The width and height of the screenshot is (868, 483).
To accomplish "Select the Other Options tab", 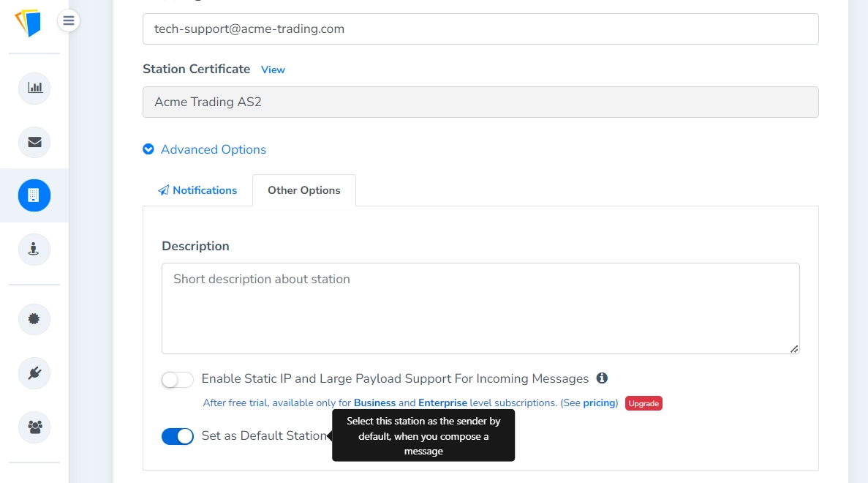I will click(304, 190).
